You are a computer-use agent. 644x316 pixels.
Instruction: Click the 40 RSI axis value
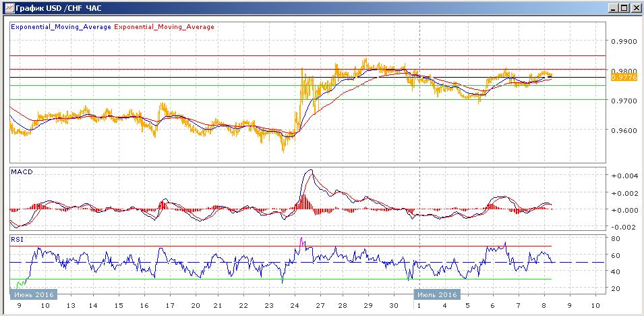pyautogui.click(x=615, y=272)
